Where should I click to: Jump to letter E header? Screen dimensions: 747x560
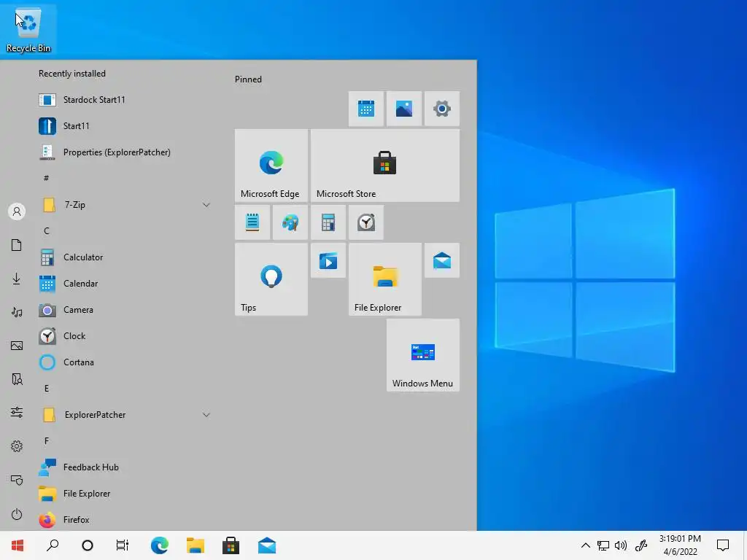(47, 389)
